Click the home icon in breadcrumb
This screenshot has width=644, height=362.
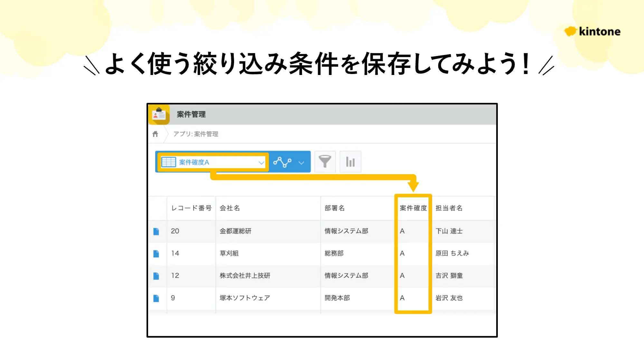[155, 134]
